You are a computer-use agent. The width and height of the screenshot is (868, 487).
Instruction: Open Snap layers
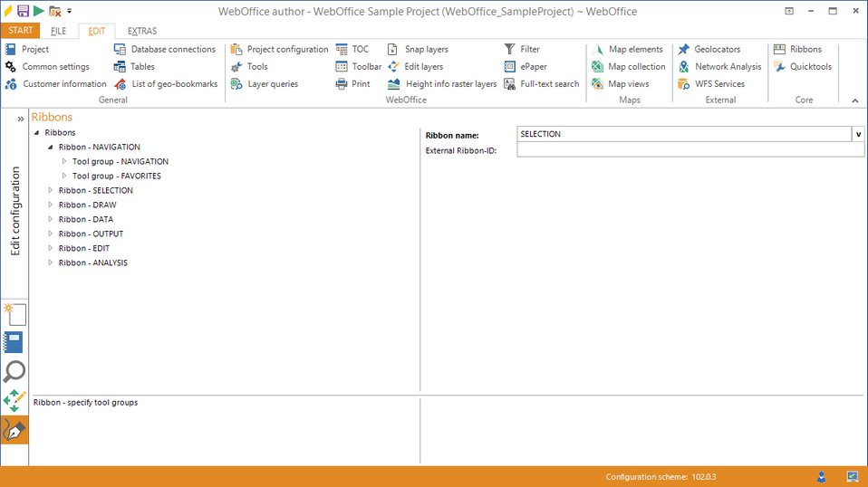418,49
